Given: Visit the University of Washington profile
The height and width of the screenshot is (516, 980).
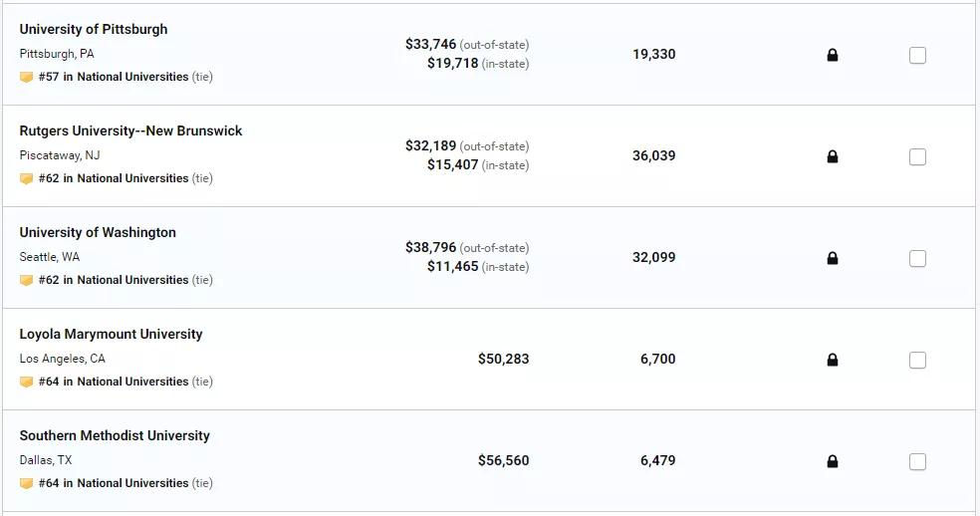Looking at the screenshot, I should pos(98,233).
